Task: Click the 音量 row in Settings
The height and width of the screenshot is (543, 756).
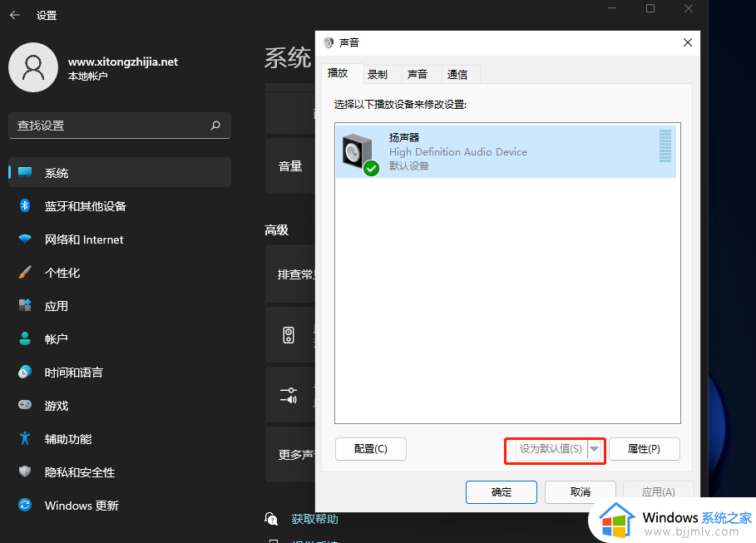Action: pos(290,165)
